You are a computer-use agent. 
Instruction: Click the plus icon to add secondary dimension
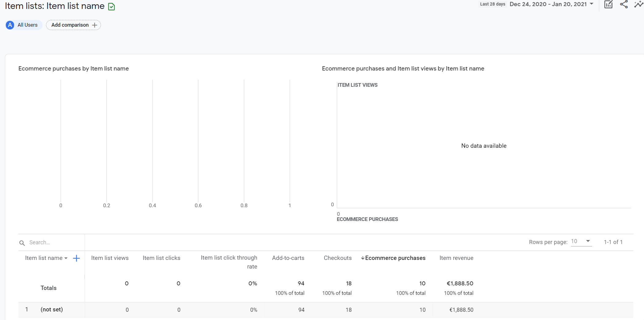point(76,258)
